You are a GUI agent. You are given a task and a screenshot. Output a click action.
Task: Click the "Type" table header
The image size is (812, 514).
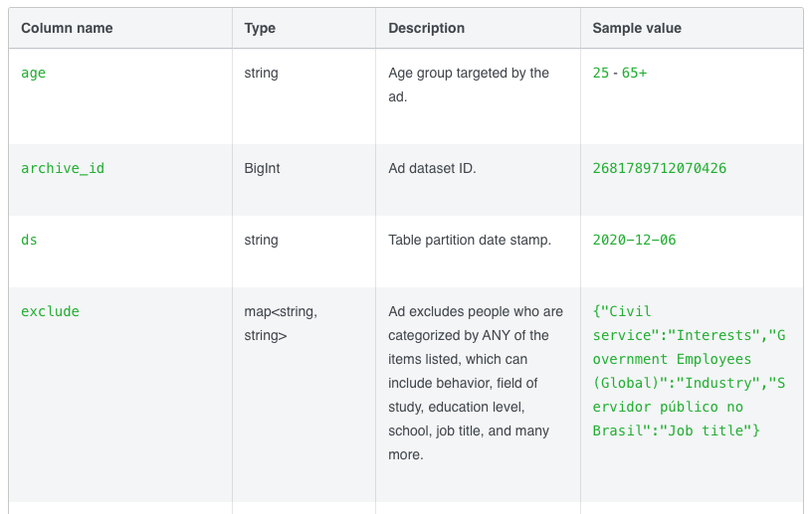(260, 28)
